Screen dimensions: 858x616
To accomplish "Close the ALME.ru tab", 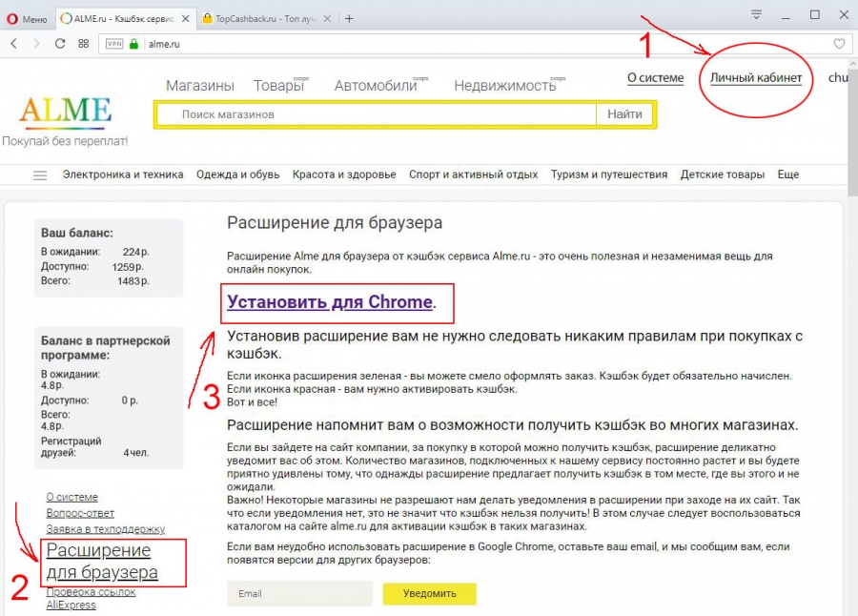I will click(x=186, y=19).
